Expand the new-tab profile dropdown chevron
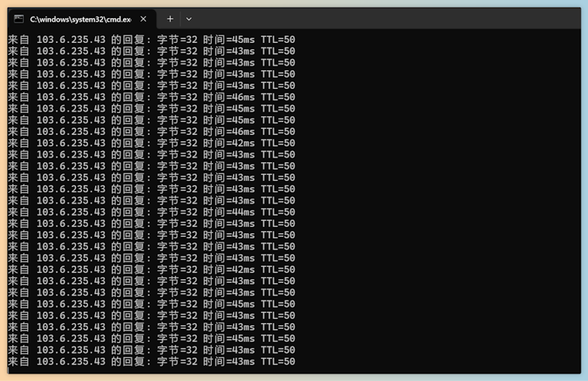588x381 pixels. click(x=189, y=19)
